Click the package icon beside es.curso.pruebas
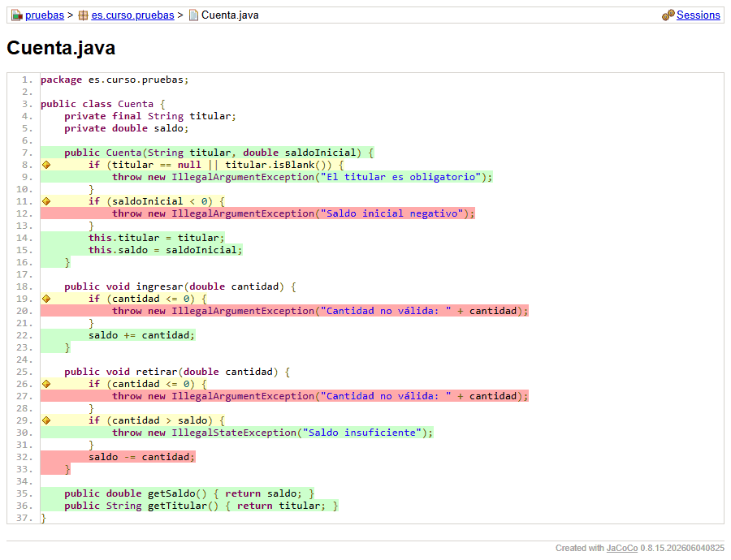Screen dimensions: 731x560 (x=83, y=15)
